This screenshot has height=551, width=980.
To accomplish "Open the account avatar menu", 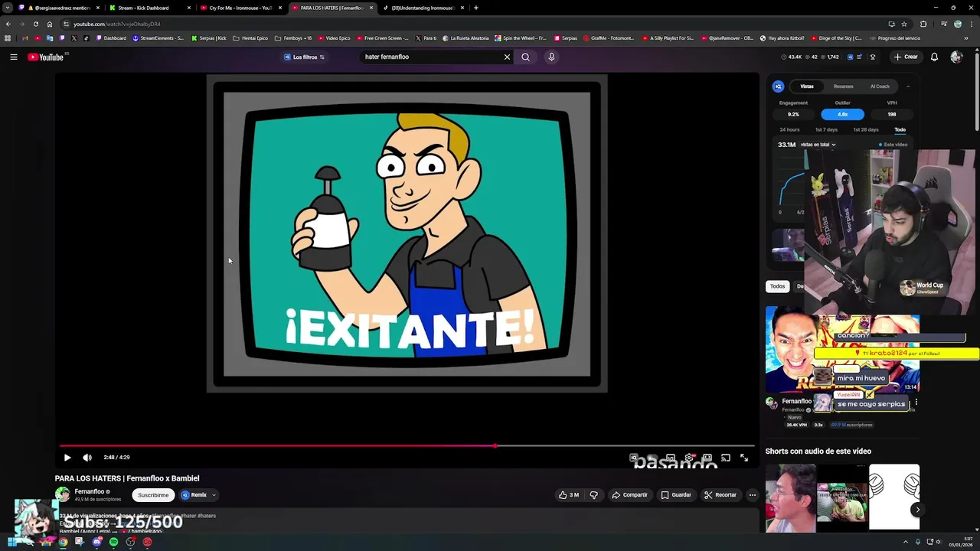I will (956, 57).
